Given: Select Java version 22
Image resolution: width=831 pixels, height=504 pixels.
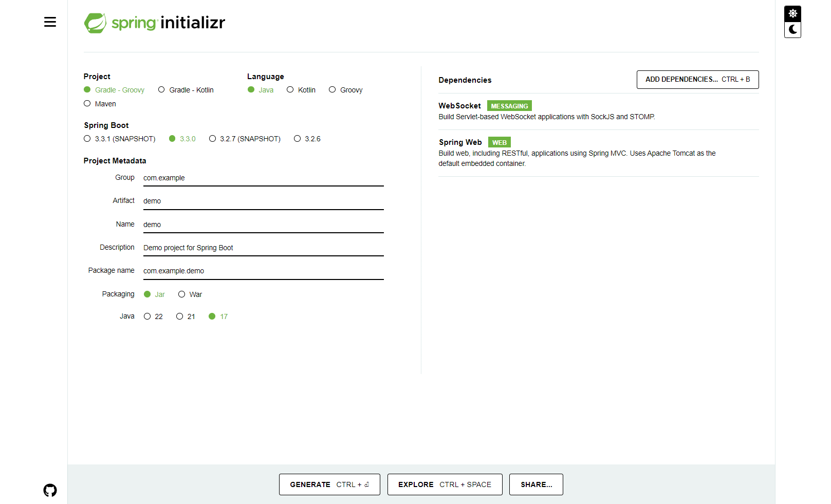Looking at the screenshot, I should (153, 316).
